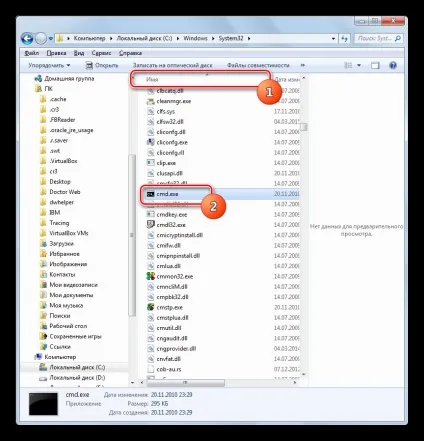Select the clfs.sys file icon

151,111
